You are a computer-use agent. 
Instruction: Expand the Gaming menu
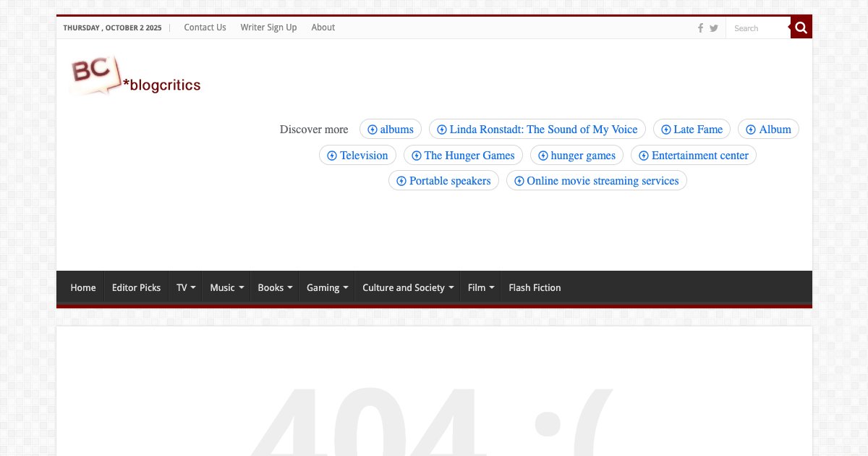[327, 287]
